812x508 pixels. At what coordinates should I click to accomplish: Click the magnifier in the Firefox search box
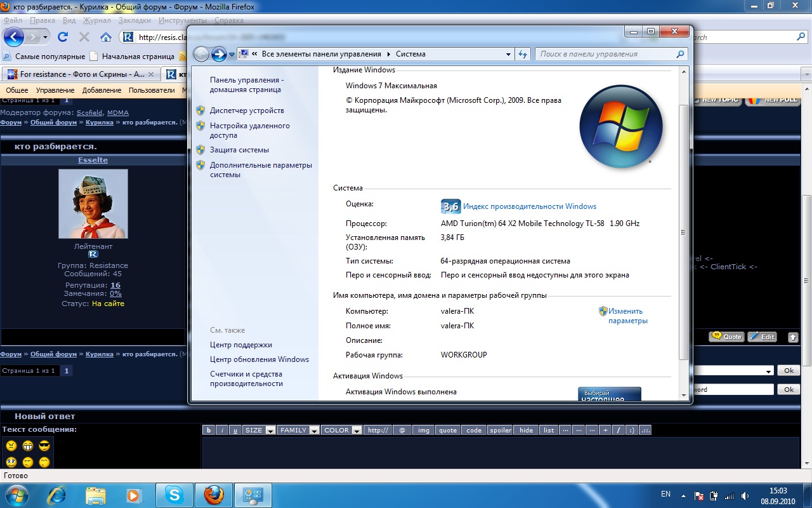click(801, 37)
